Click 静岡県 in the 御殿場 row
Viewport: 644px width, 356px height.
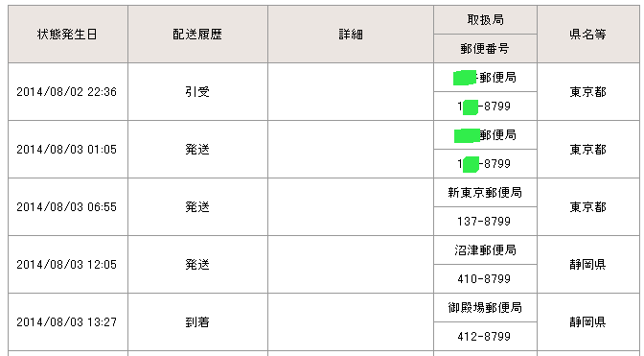[587, 321]
